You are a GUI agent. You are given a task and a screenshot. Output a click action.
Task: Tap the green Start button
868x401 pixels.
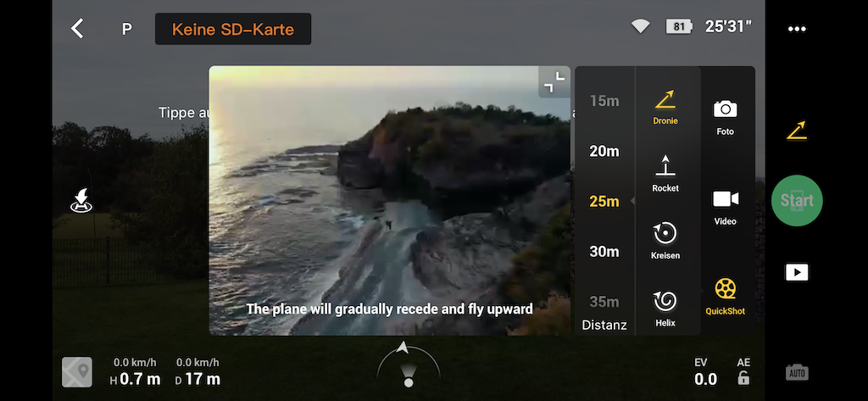(797, 200)
